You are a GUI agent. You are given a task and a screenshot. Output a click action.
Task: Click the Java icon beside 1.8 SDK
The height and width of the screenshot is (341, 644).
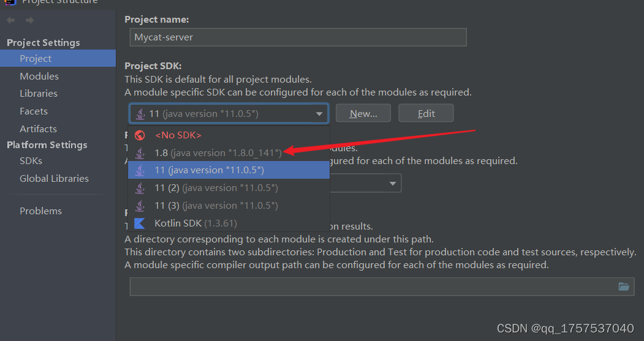(x=140, y=153)
